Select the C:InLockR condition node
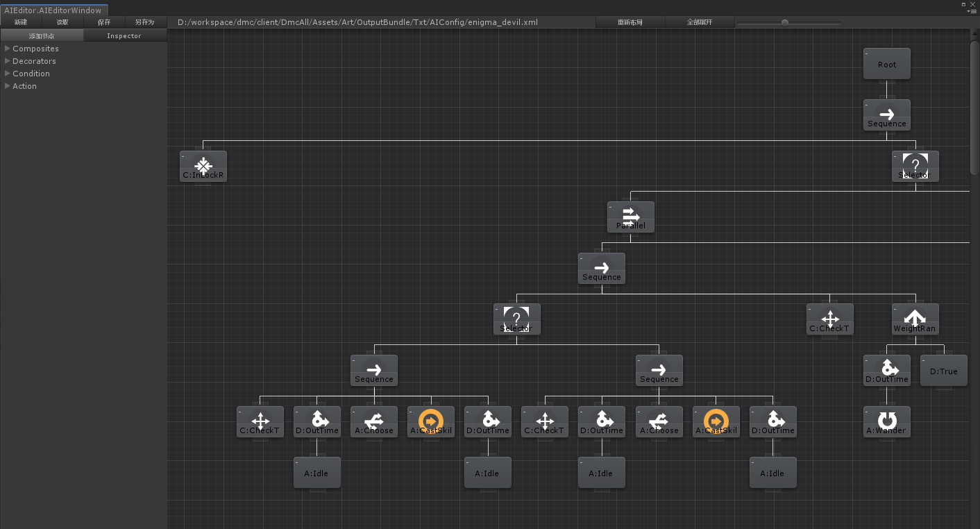This screenshot has width=980, height=529. click(x=203, y=166)
